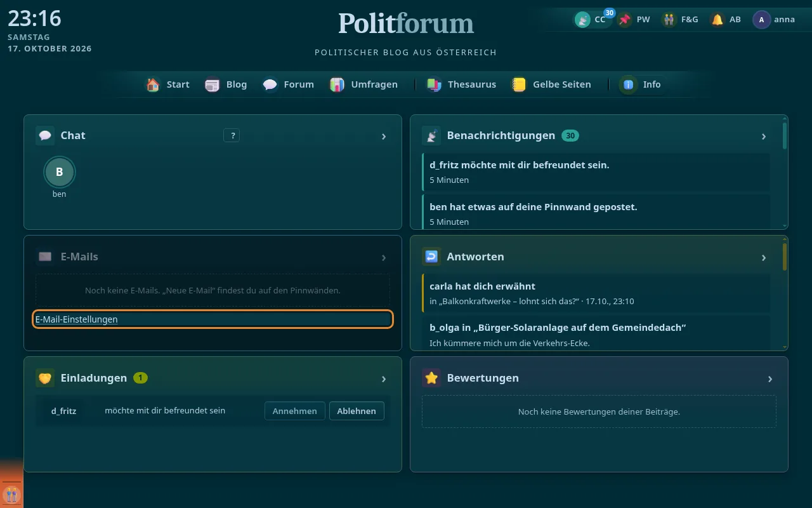This screenshot has width=812, height=508.
Task: Open the Blog newspaper icon
Action: coord(213,84)
